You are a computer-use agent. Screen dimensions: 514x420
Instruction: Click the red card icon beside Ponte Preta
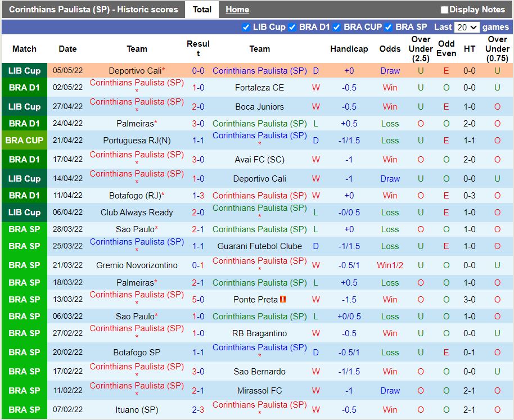coord(283,300)
